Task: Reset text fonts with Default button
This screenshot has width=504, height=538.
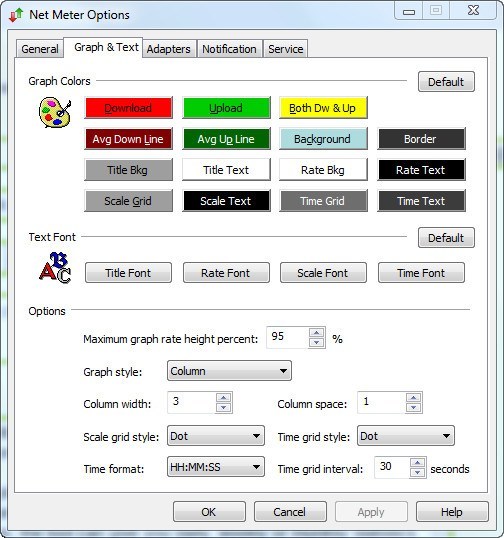Action: click(x=446, y=237)
